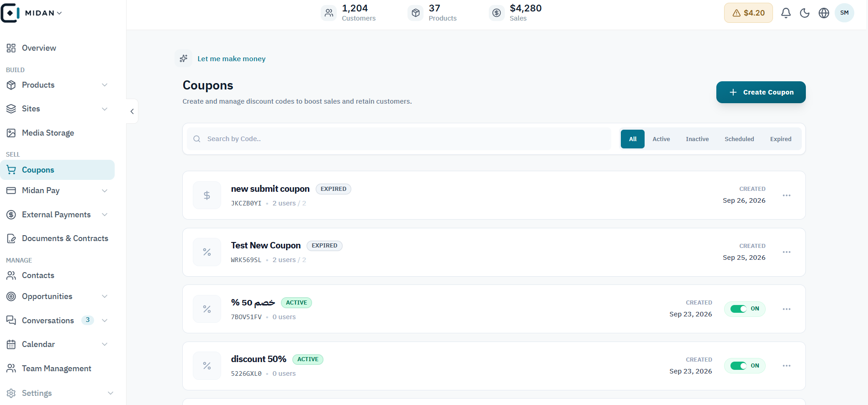Open Team Management in sidebar

57,368
